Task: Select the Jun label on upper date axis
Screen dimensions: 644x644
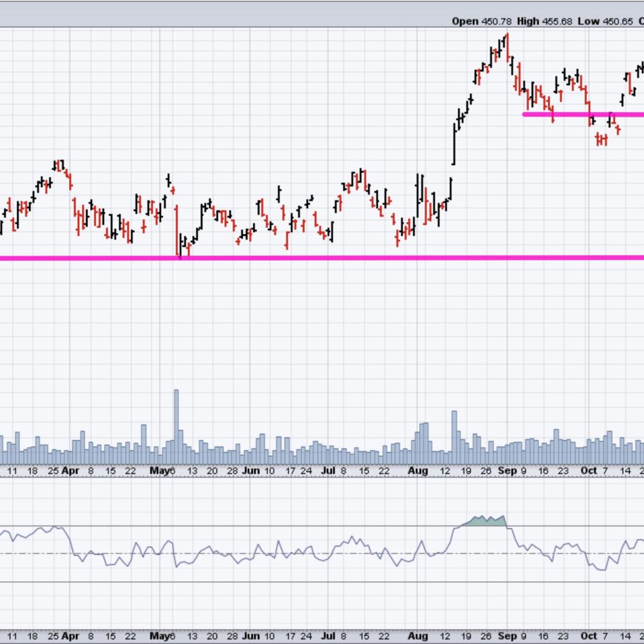Action: click(x=250, y=471)
